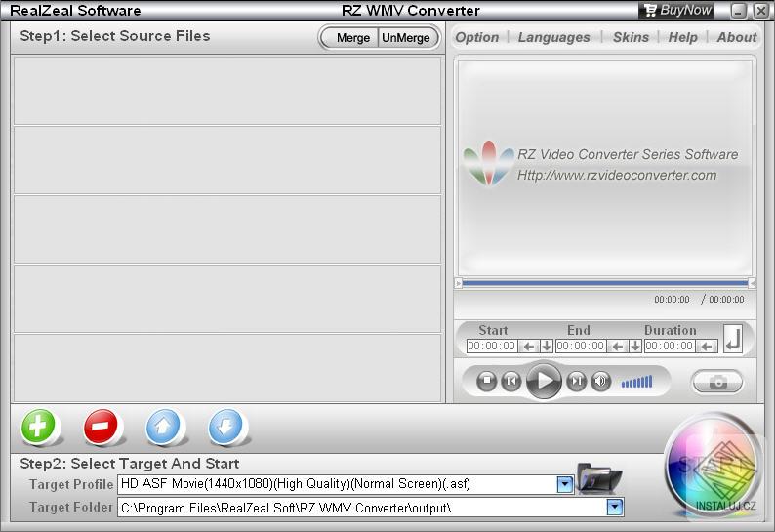Screen dimensions: 775x532
Task: Click the Duration left arrow button
Action: click(x=707, y=347)
